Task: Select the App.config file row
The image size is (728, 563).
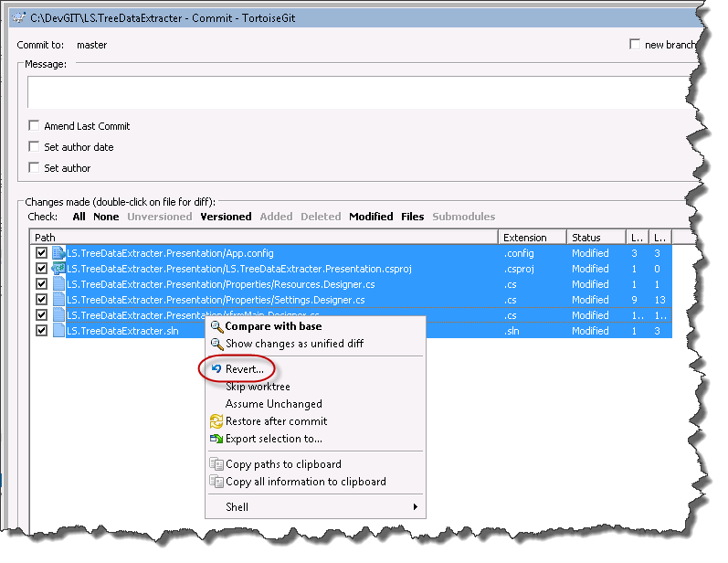Action: [x=351, y=253]
